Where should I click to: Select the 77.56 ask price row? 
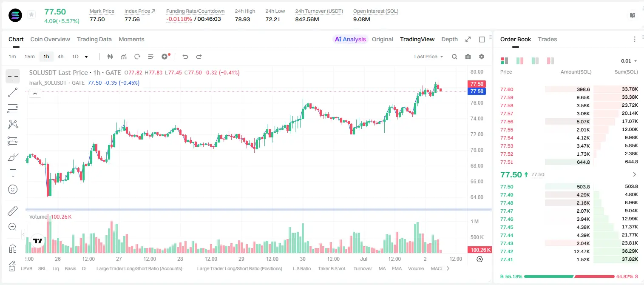[x=569, y=122]
